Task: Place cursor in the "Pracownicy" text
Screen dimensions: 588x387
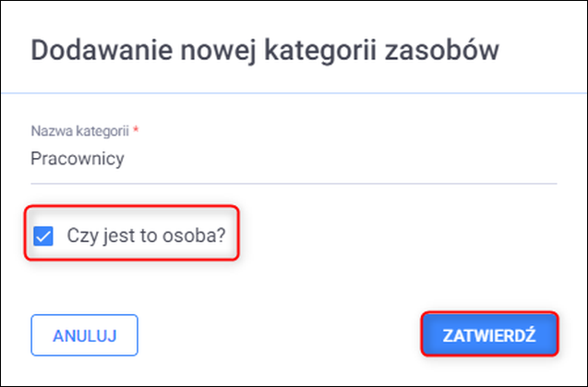Action: (x=78, y=159)
